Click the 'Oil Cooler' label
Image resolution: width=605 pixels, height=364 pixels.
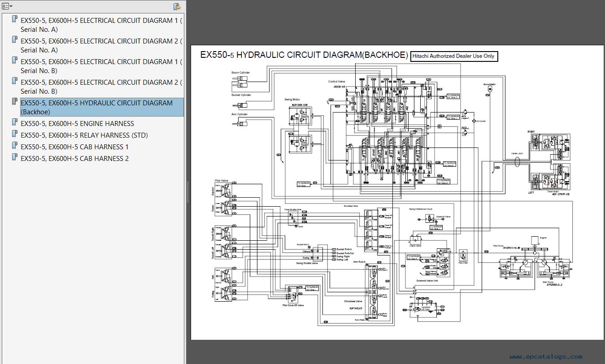[481, 121]
